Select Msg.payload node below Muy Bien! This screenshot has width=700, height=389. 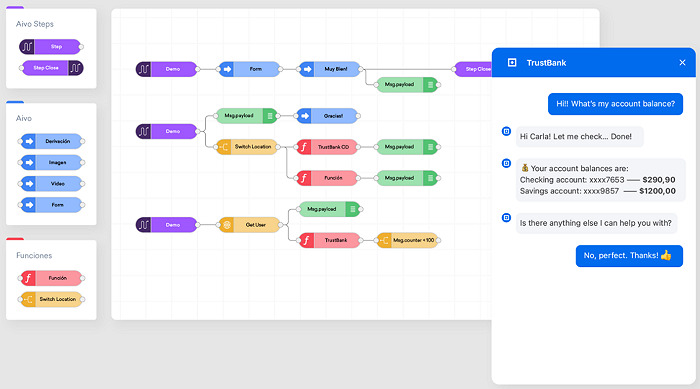[x=407, y=84]
